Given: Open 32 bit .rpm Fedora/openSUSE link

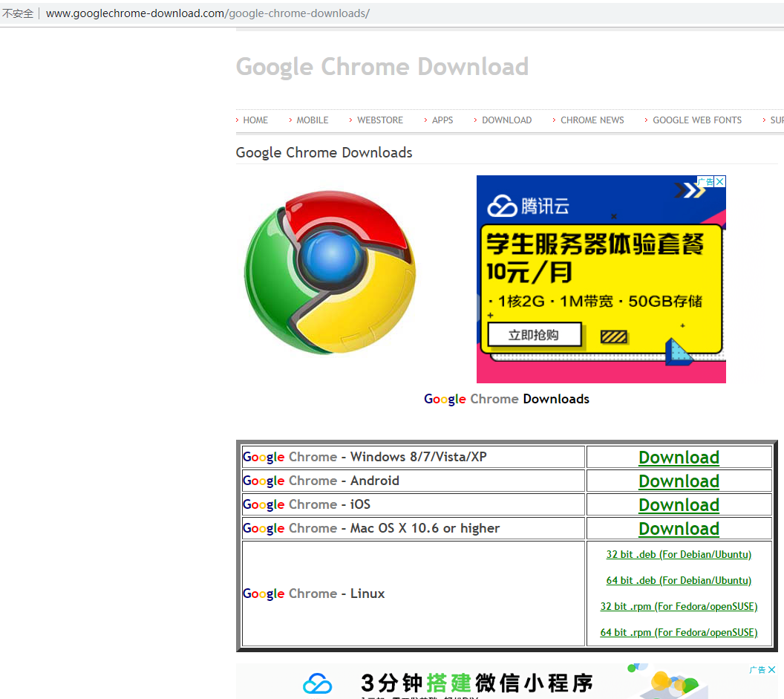Looking at the screenshot, I should [x=679, y=606].
